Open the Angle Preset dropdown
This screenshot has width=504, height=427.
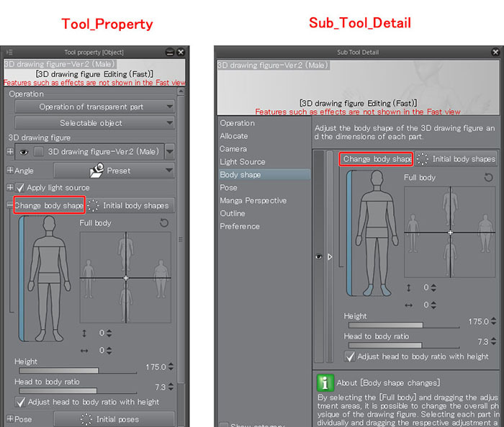click(114, 171)
